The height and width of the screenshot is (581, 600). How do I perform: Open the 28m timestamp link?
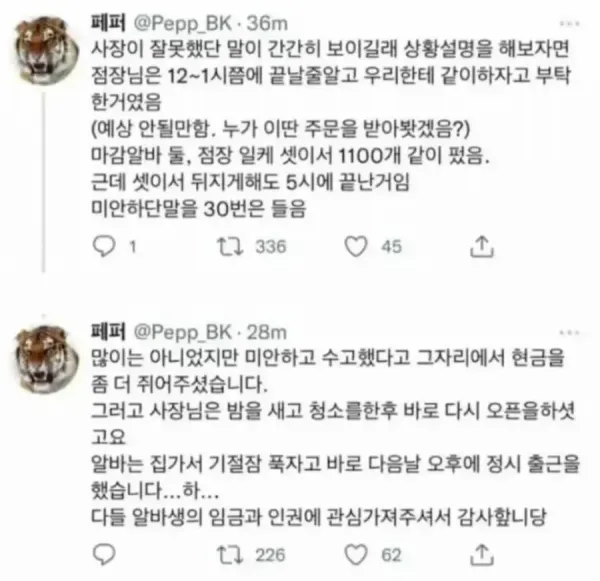pos(266,333)
